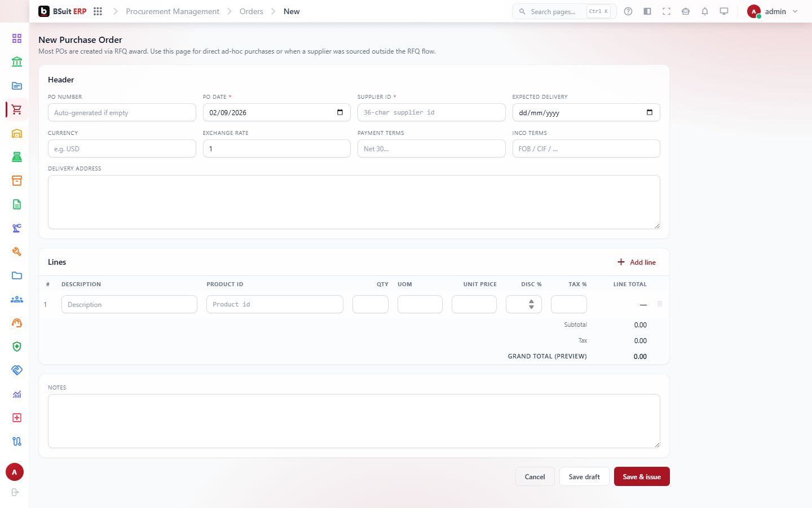Open the people group HR icon
The width and height of the screenshot is (812, 508).
coord(17,299)
